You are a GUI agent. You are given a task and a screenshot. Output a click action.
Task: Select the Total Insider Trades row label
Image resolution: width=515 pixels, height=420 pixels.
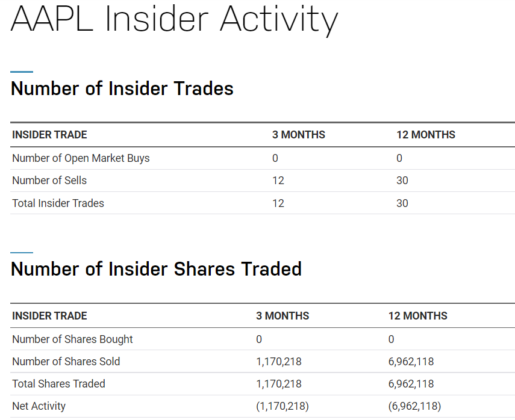click(58, 203)
